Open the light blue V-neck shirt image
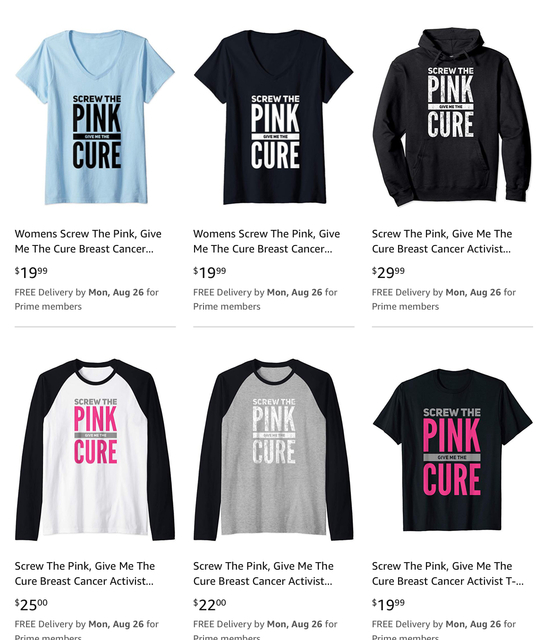This screenshot has width=544, height=640. [x=95, y=117]
